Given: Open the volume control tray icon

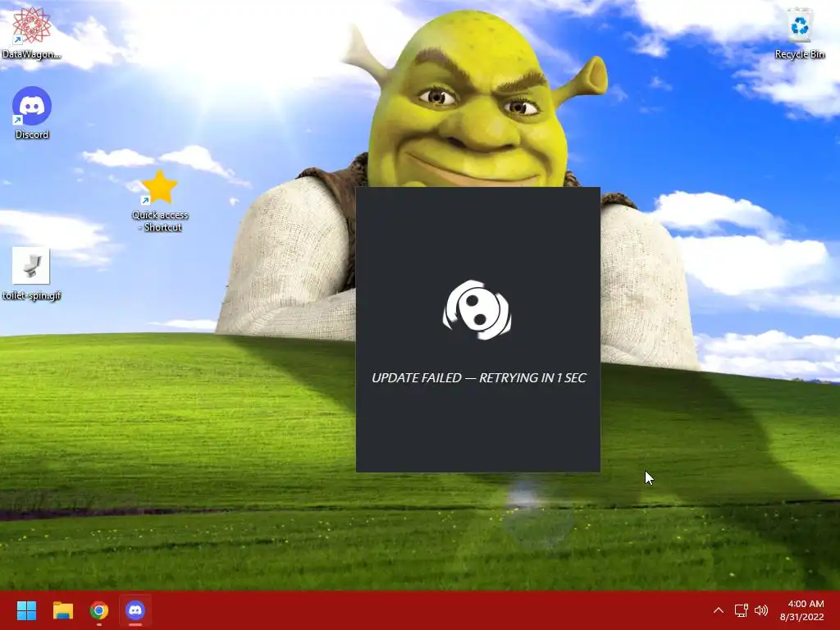Looking at the screenshot, I should pos(761,610).
